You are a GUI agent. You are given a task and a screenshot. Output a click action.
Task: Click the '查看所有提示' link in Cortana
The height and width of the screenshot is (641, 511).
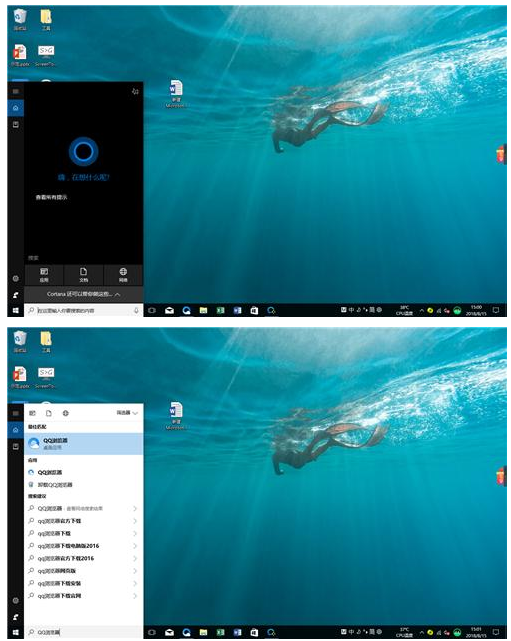click(51, 197)
